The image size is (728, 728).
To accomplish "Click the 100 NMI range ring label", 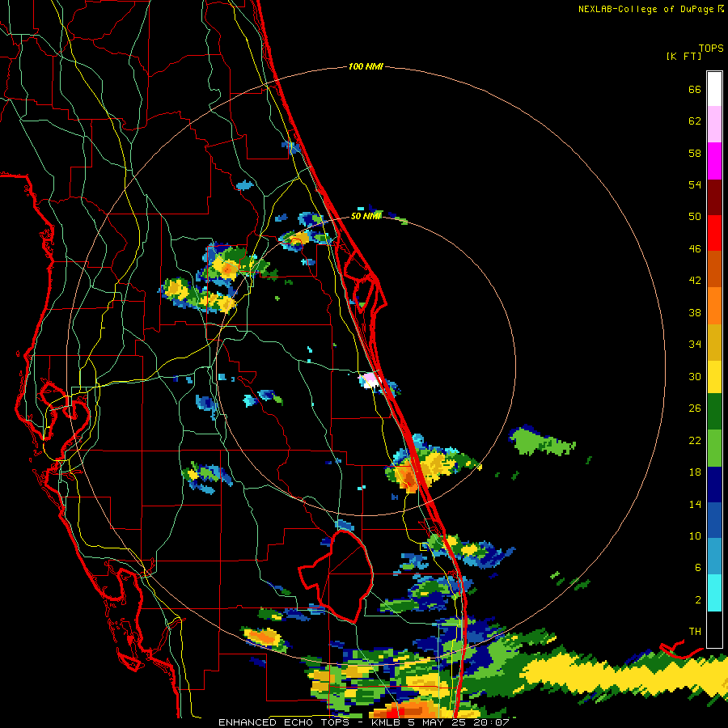I will coord(366,66).
